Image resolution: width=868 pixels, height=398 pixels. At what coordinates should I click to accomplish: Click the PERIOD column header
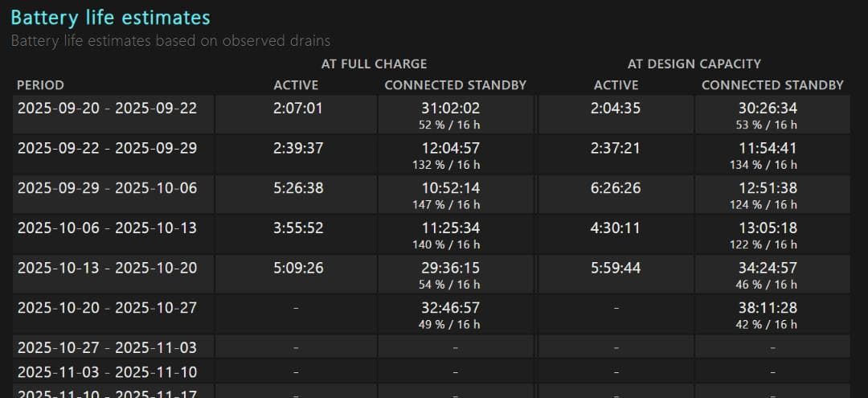pyautogui.click(x=40, y=84)
